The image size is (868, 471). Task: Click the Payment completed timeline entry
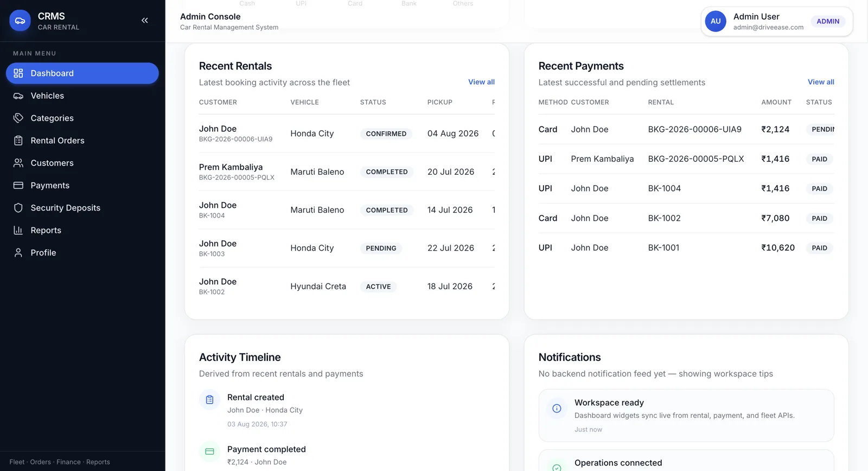[x=347, y=455]
